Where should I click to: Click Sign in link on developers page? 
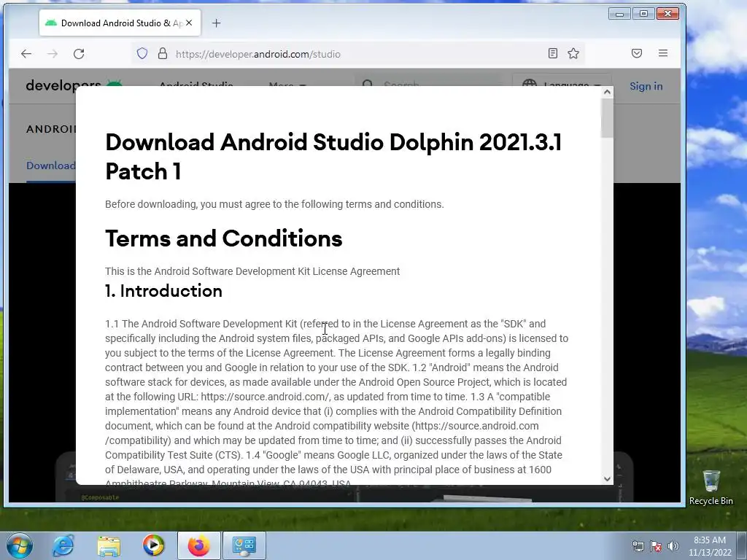click(x=646, y=86)
